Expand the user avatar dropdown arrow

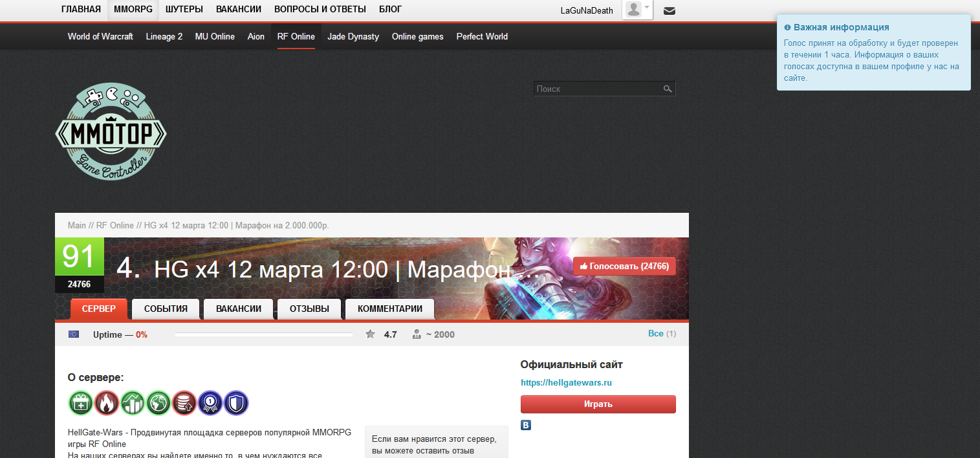(647, 8)
